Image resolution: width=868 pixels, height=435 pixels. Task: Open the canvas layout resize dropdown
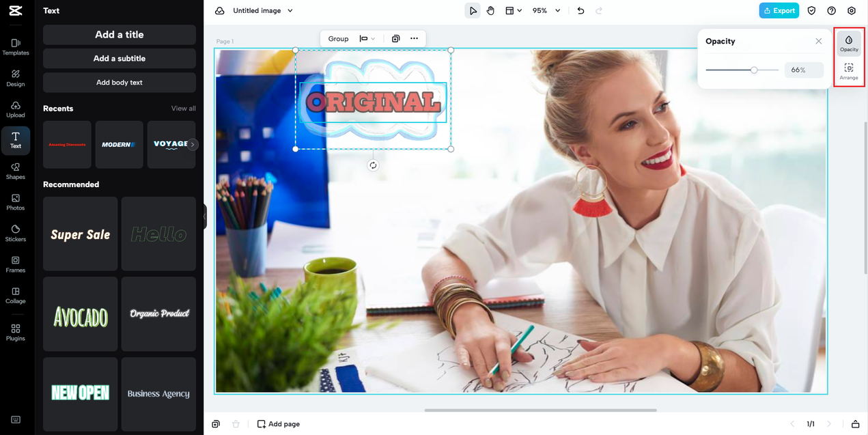(x=514, y=11)
